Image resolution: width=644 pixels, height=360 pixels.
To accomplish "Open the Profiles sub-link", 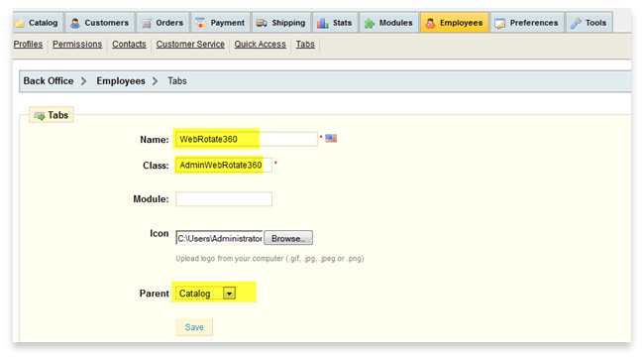I will (x=28, y=44).
